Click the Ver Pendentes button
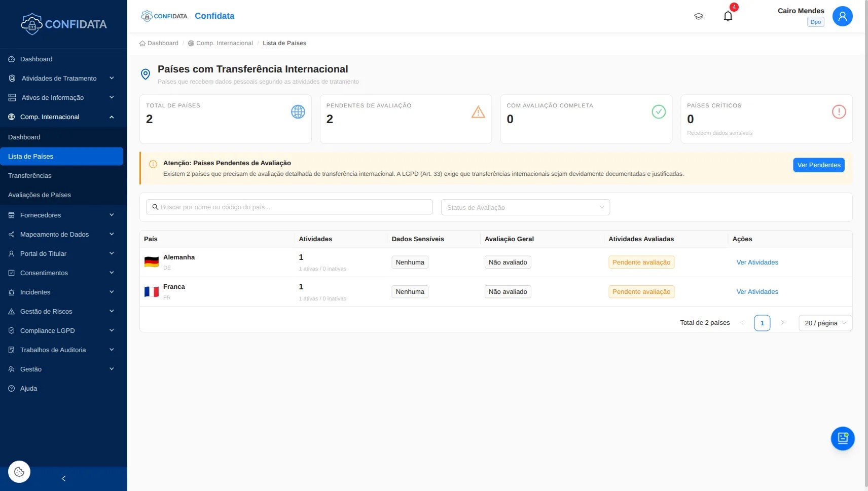 pos(818,165)
